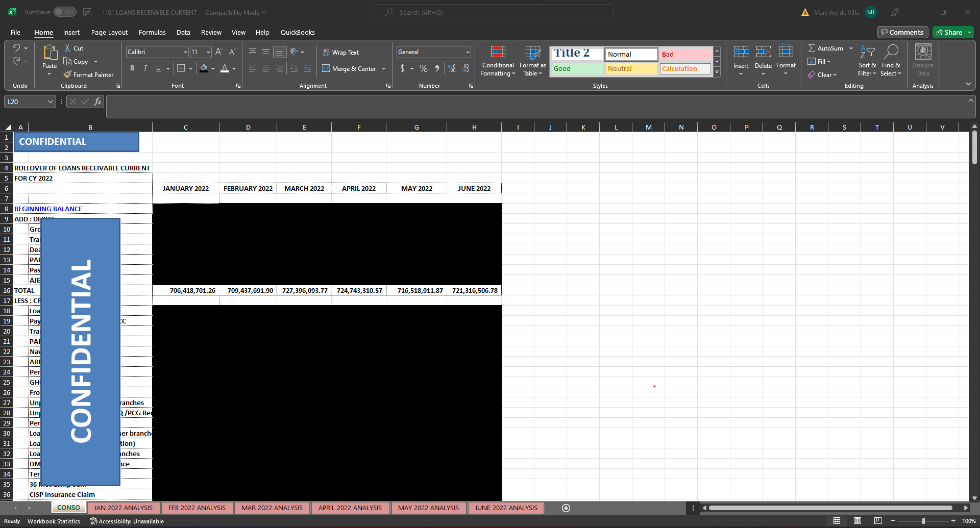Click the Undo icon
This screenshot has height=528, width=980.
pos(16,48)
